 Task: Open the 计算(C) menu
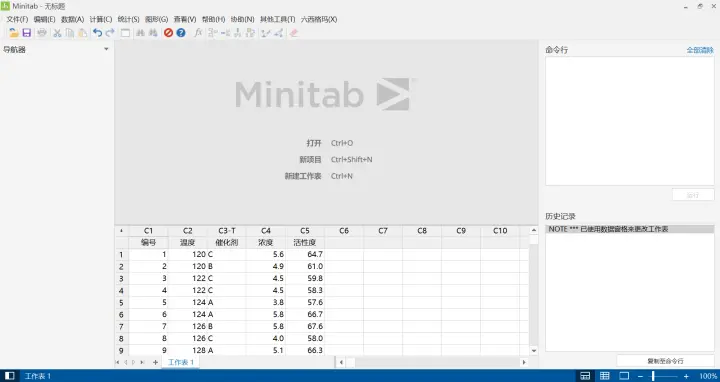[101, 19]
